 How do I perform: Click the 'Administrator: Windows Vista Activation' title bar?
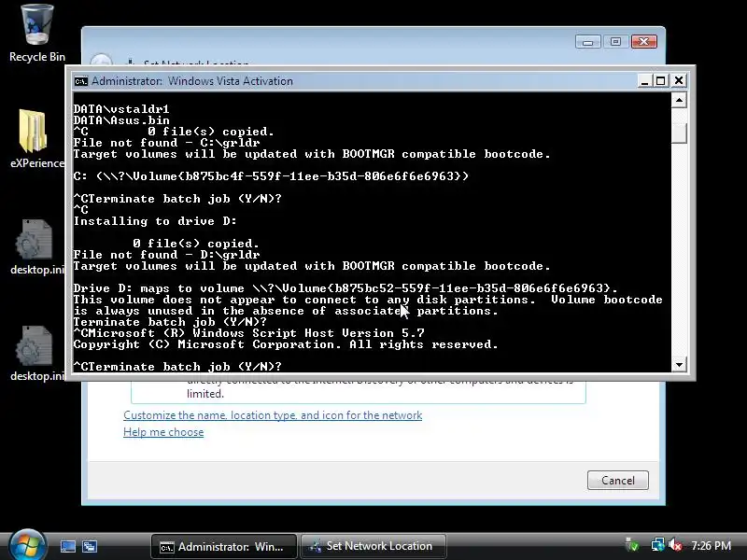353,81
